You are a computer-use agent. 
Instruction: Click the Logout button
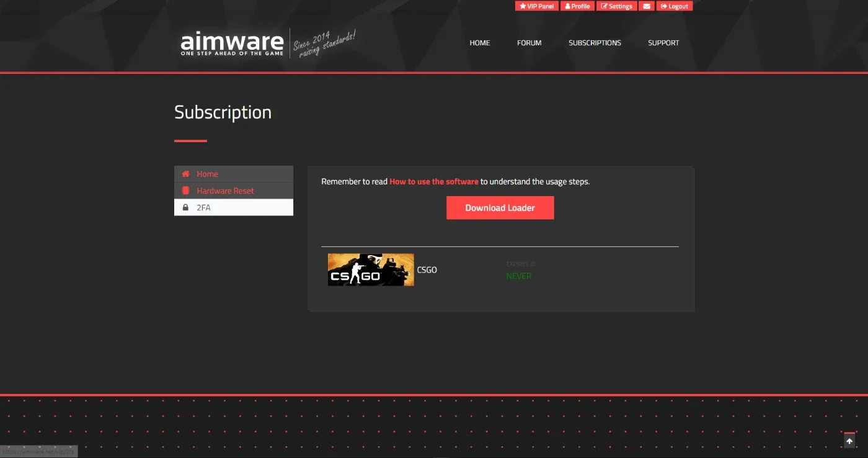(x=675, y=6)
